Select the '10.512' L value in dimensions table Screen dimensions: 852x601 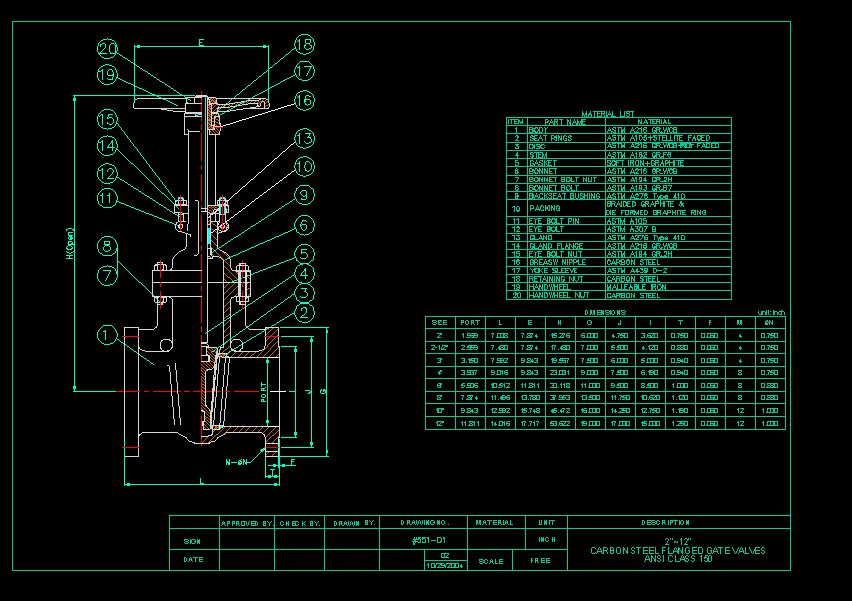500,385
